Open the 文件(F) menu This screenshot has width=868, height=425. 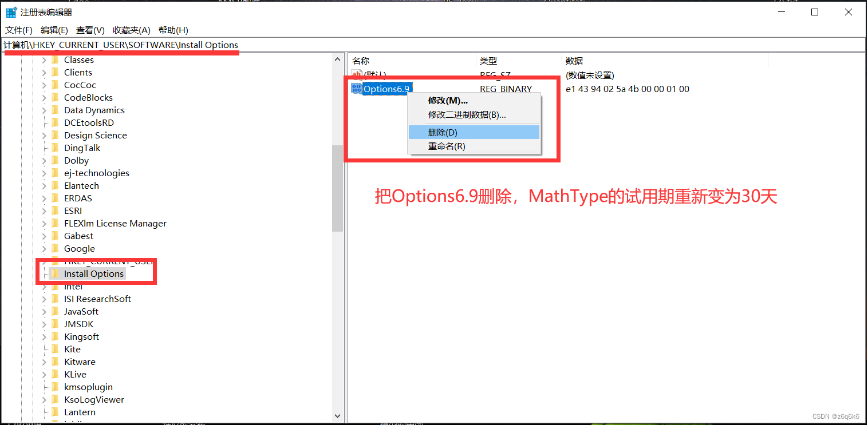18,30
